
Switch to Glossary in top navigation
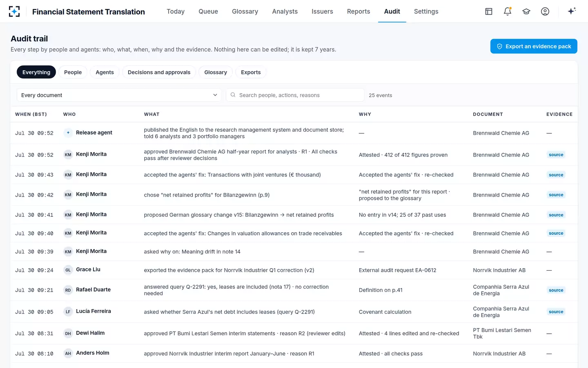245,11
